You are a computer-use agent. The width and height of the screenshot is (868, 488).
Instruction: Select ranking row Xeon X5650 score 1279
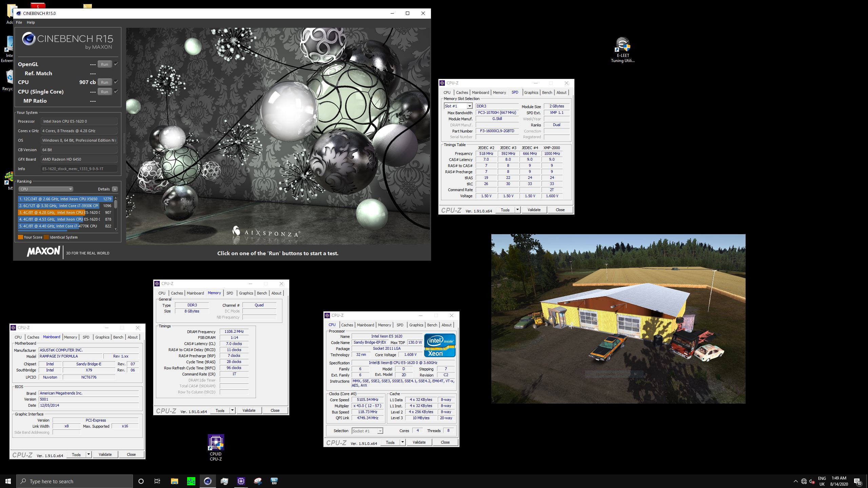tap(65, 199)
